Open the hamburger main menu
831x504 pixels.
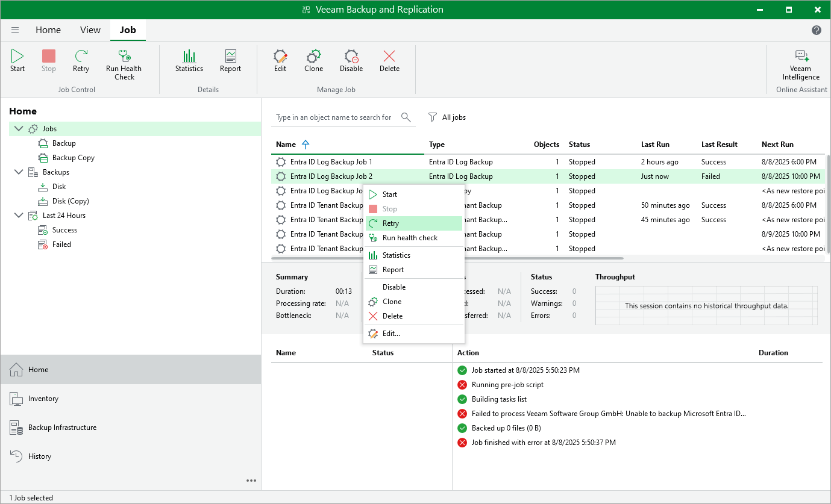(x=15, y=30)
